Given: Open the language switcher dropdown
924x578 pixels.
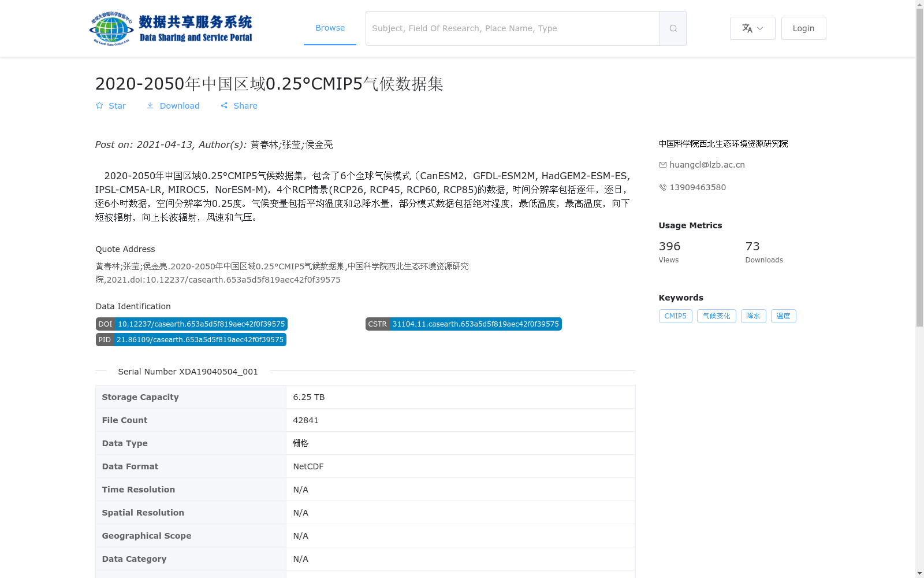Looking at the screenshot, I should [752, 28].
